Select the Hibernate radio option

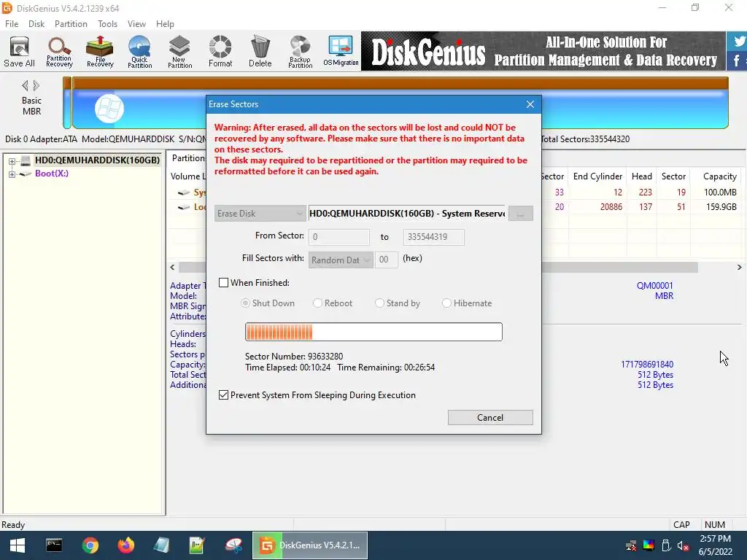447,303
